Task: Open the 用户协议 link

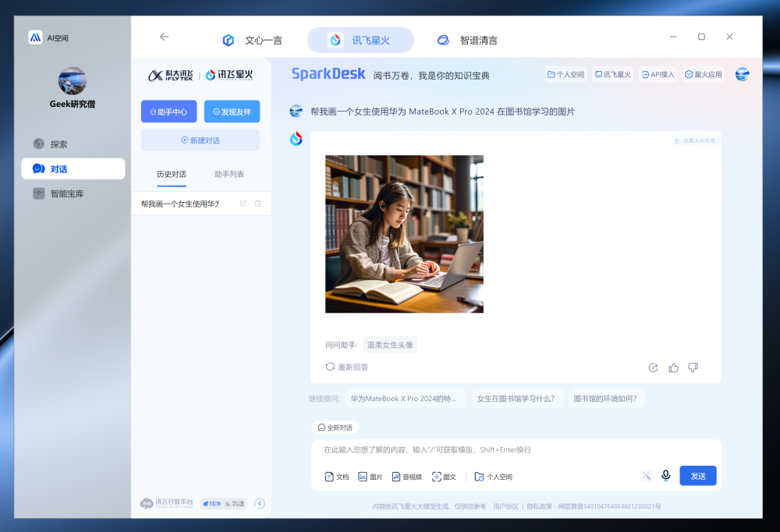Action: (x=505, y=506)
